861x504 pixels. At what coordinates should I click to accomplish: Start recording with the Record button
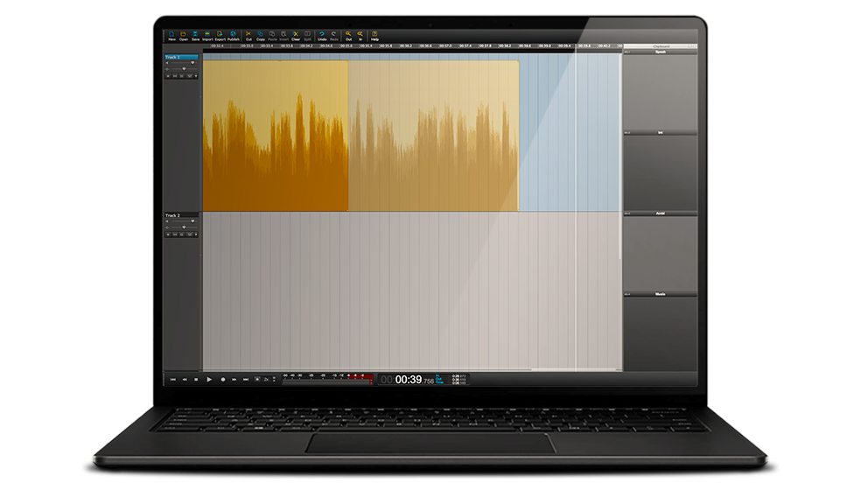pyautogui.click(x=223, y=380)
